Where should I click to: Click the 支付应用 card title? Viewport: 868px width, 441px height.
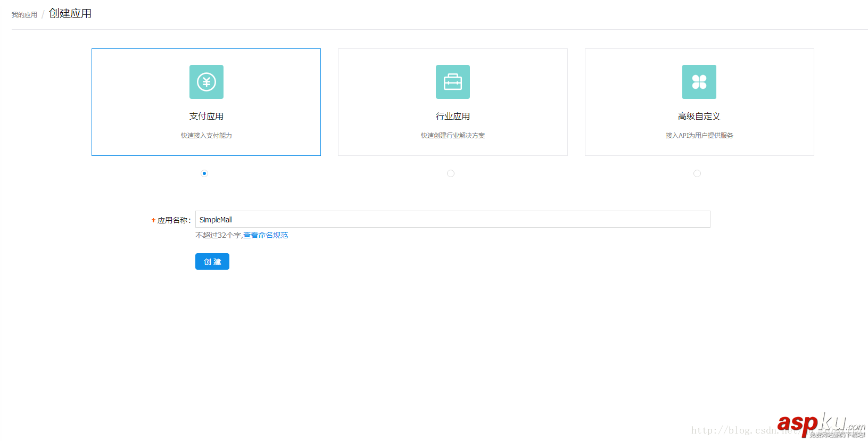[x=206, y=117]
